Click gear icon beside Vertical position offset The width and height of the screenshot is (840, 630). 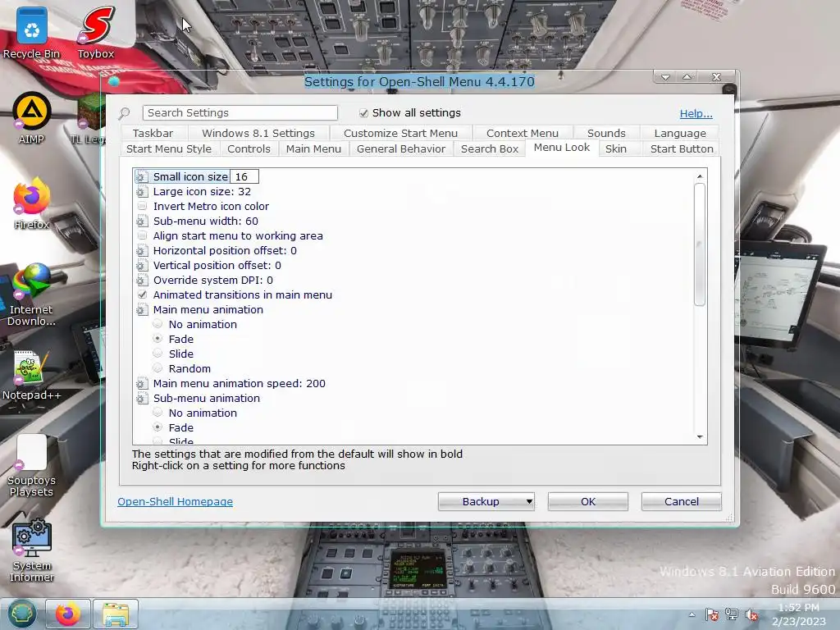(141, 266)
